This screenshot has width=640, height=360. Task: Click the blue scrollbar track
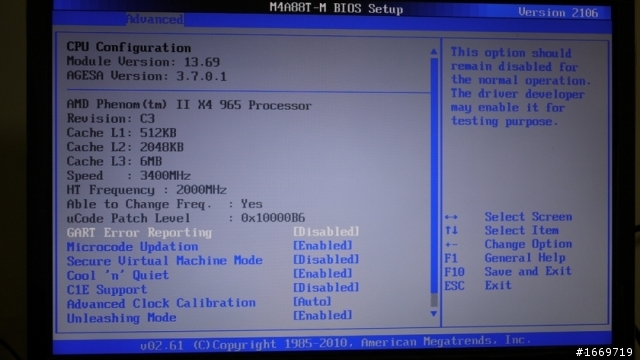434,176
